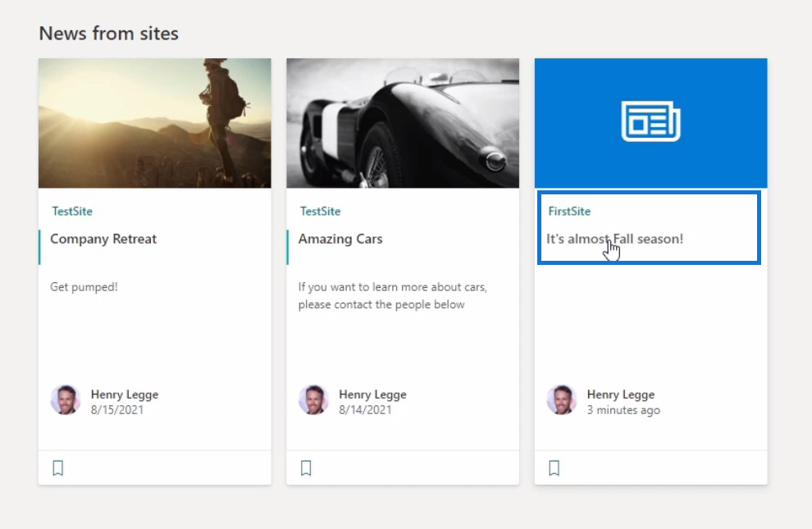Viewport: 812px width, 529px height.
Task: Click Henry Legge name above 8/15/2021
Action: click(125, 394)
